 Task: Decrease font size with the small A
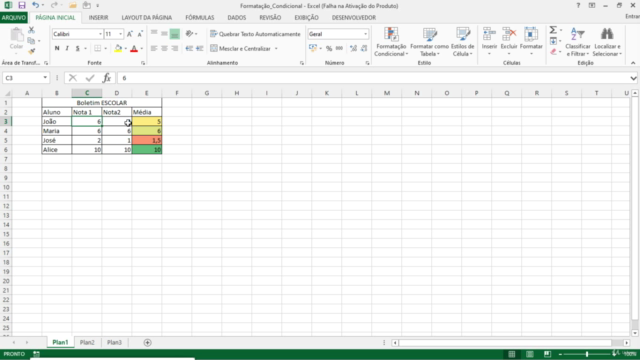(140, 34)
